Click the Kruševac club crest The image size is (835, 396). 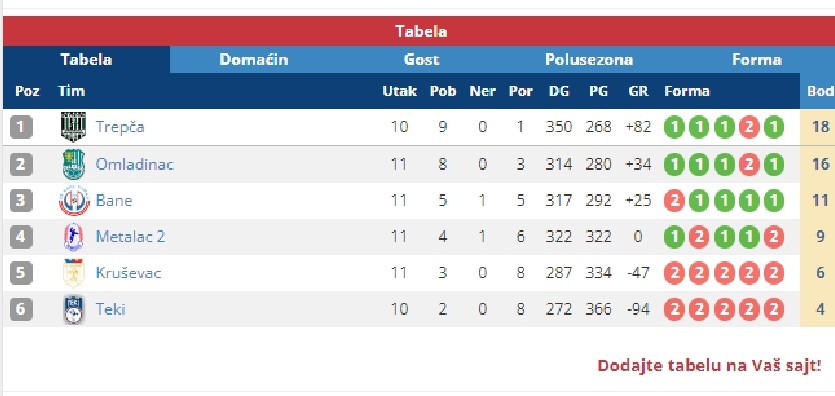73,273
